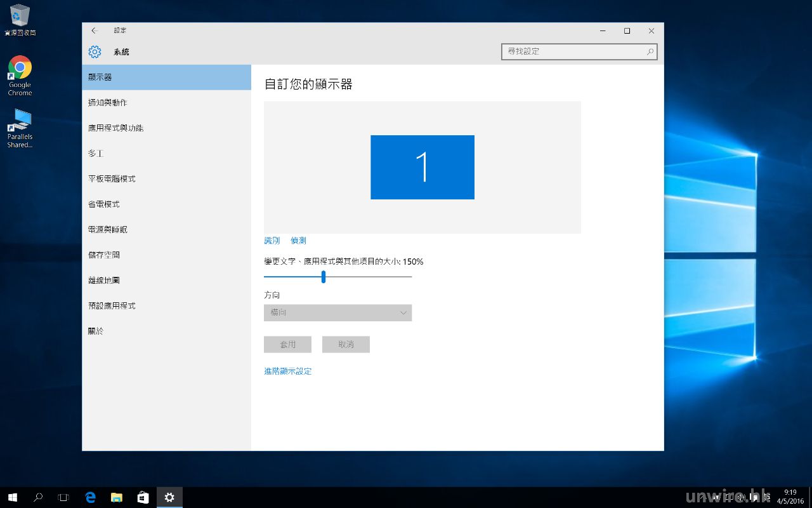Click the magnifier icon in search box
The height and width of the screenshot is (508, 812).
(650, 52)
